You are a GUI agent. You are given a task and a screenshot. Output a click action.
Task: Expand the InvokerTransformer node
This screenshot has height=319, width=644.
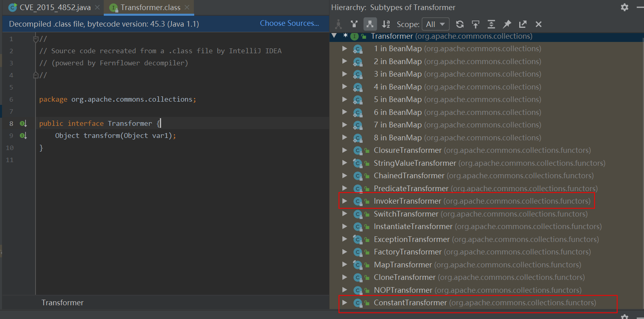coord(344,201)
